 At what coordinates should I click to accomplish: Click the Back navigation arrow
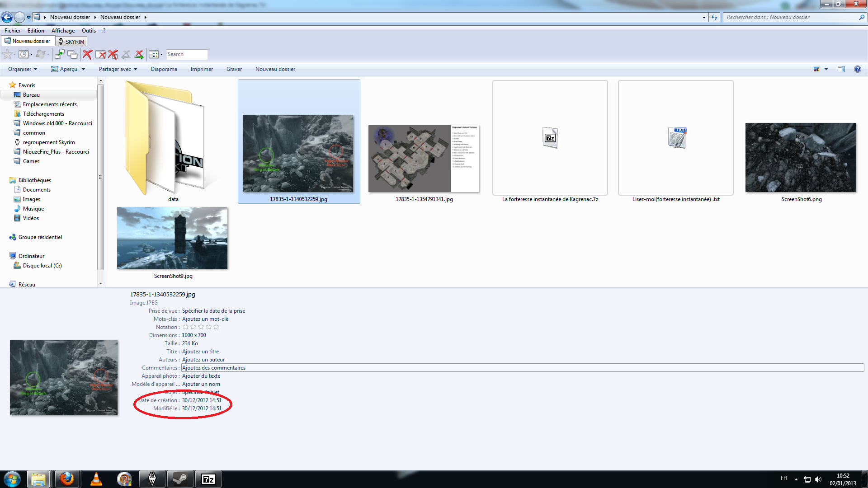[x=7, y=17]
